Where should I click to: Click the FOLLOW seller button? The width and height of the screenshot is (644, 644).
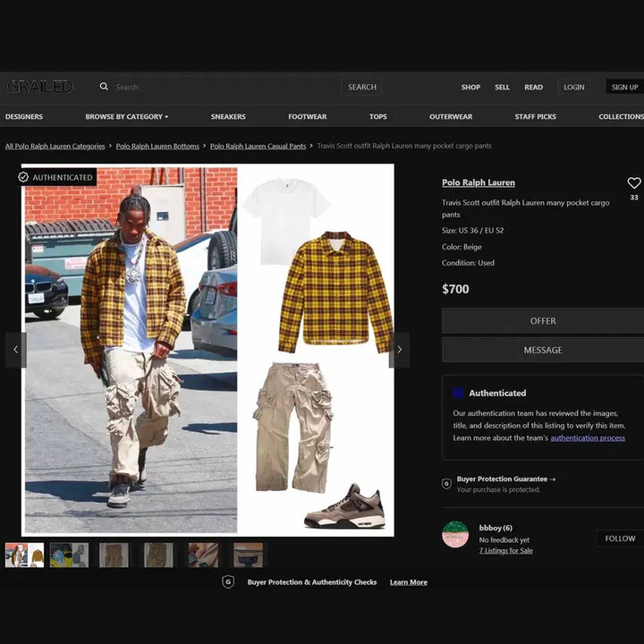coord(620,538)
